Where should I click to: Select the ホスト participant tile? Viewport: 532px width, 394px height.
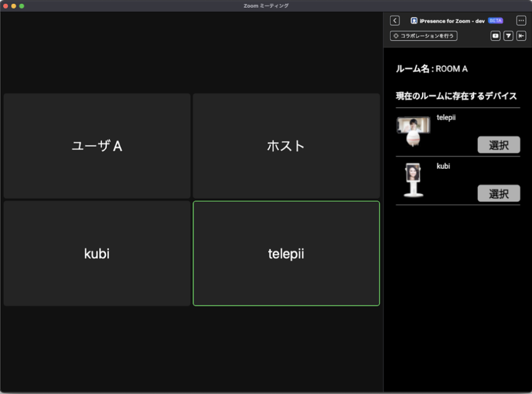click(286, 146)
